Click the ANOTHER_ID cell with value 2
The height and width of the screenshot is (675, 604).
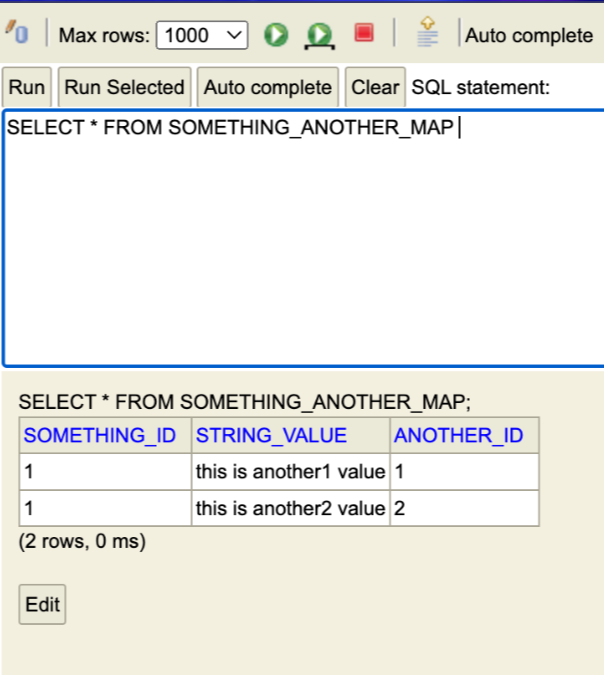(x=465, y=508)
